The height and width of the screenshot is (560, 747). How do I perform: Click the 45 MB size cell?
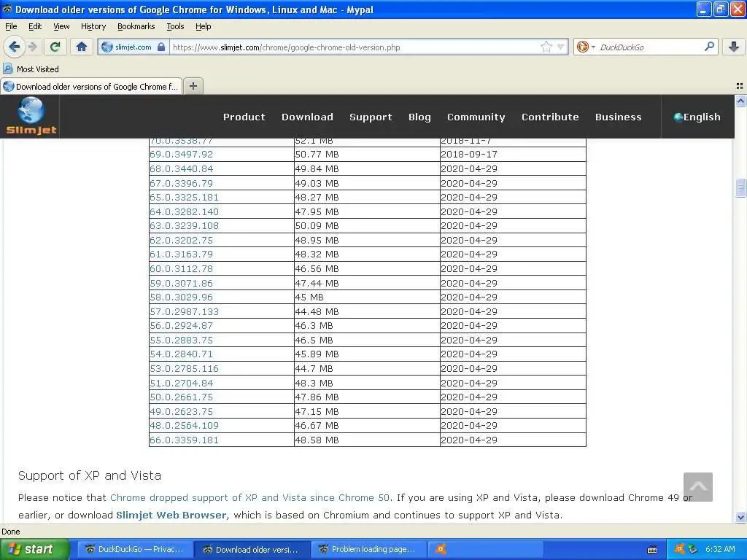pos(367,297)
